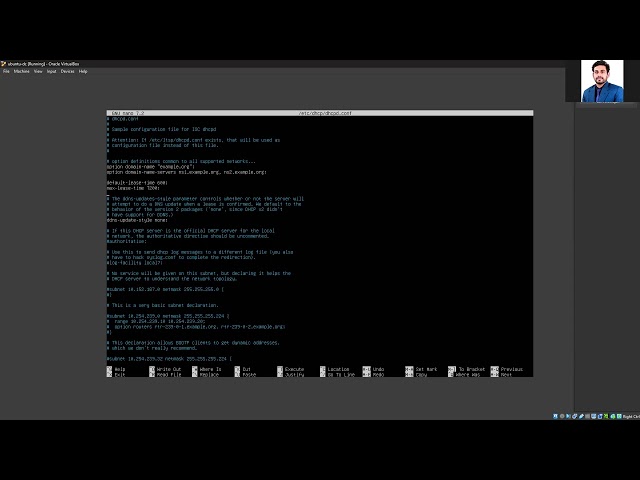Screen dimensions: 640x480
Task: Click the network adapter status icon
Action: pos(575,416)
